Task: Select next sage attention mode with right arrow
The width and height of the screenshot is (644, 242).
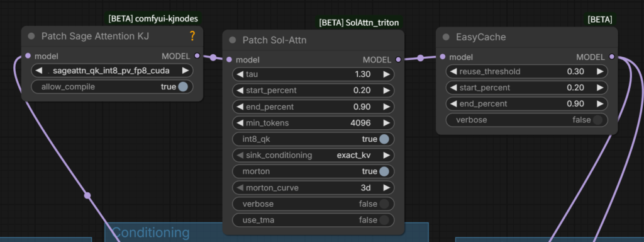Action: pyautogui.click(x=186, y=71)
